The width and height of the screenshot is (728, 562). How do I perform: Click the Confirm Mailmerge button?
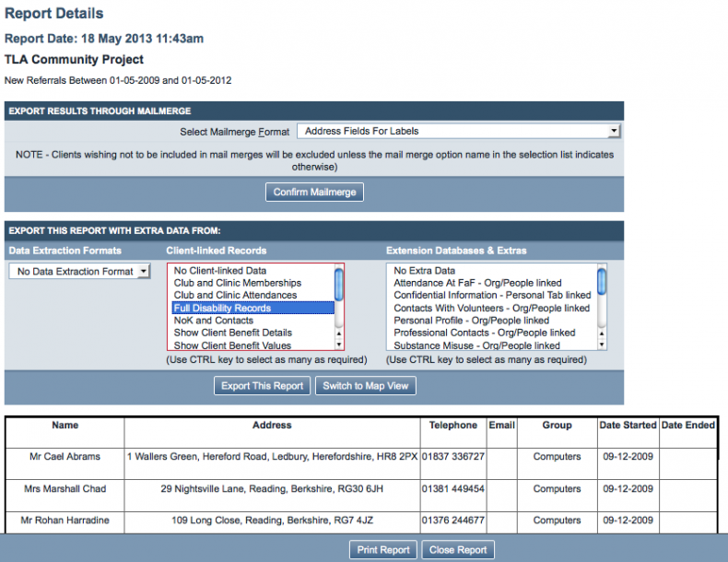314,193
